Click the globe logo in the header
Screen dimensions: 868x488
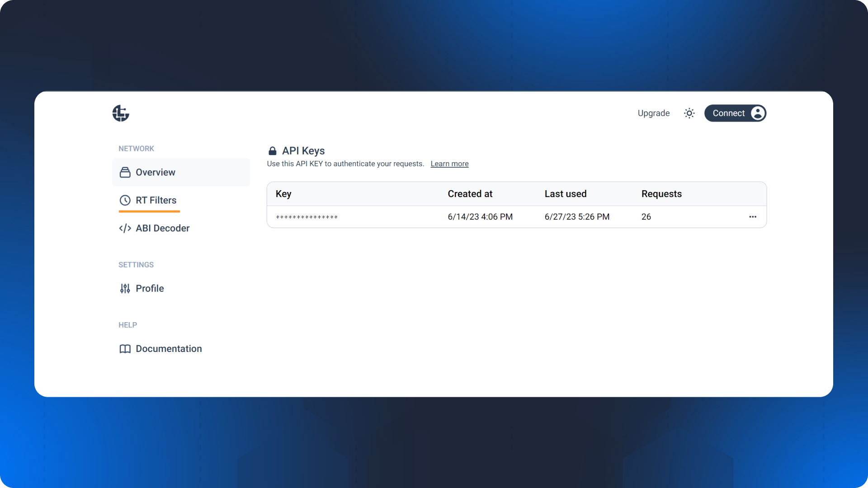121,113
